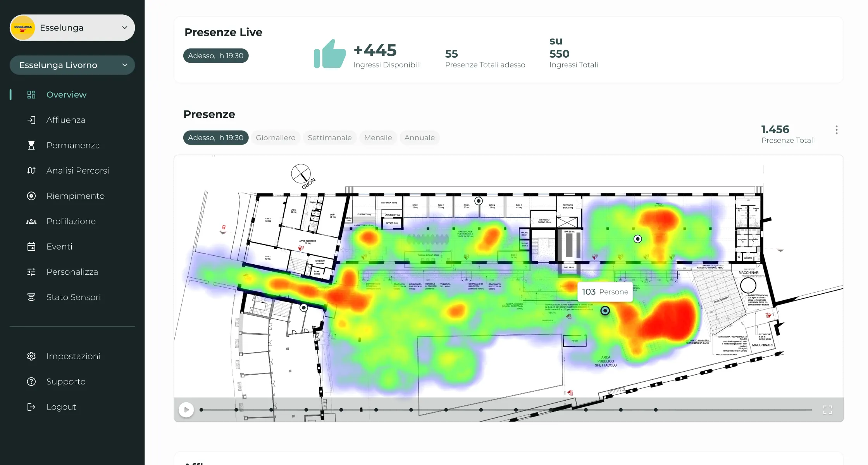Select the Giornaliero time filter

tap(276, 138)
